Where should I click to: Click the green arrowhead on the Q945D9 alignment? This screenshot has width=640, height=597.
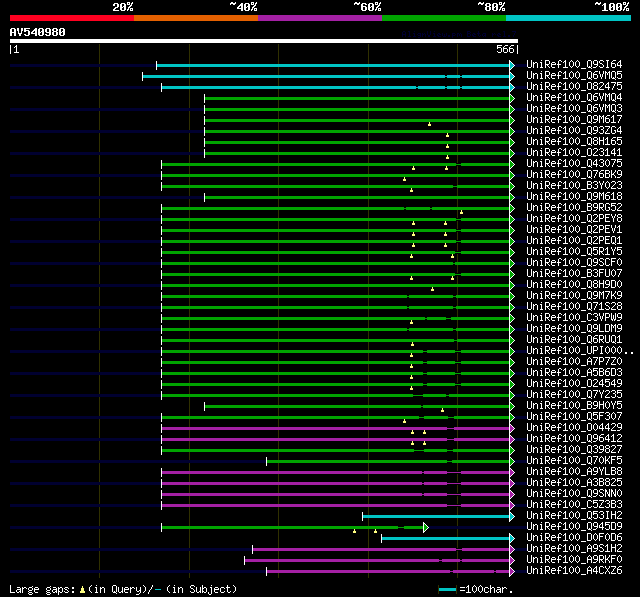[x=425, y=527]
